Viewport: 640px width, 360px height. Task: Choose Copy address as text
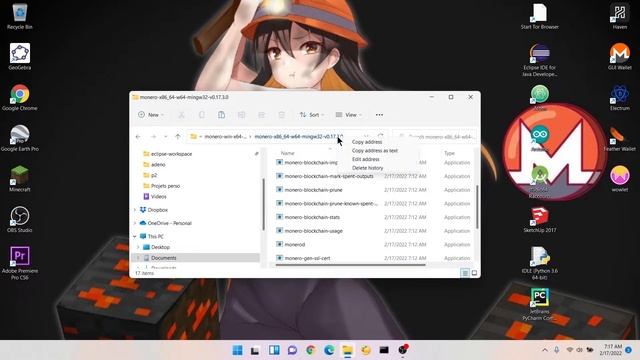pos(375,151)
